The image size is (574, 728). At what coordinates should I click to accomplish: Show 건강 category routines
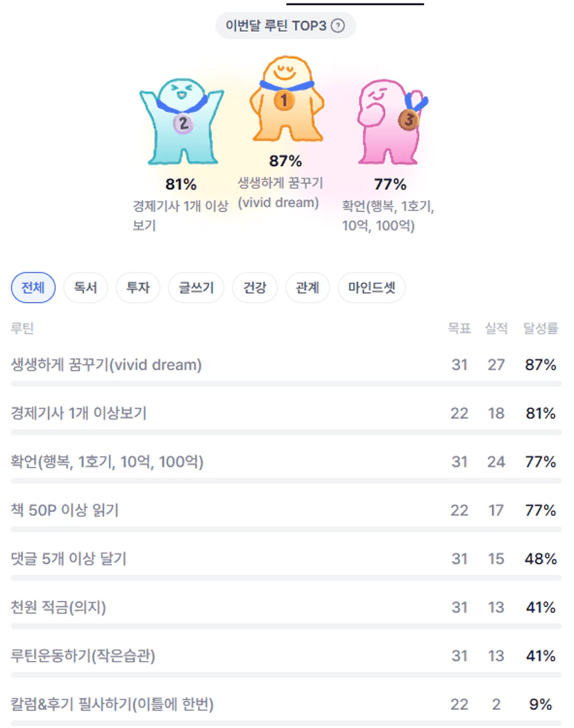(x=255, y=288)
